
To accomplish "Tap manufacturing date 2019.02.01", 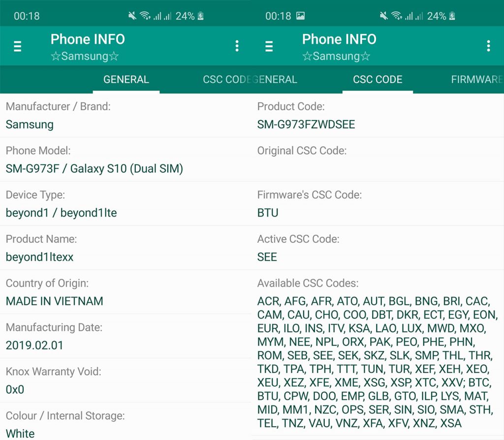I will point(35,345).
